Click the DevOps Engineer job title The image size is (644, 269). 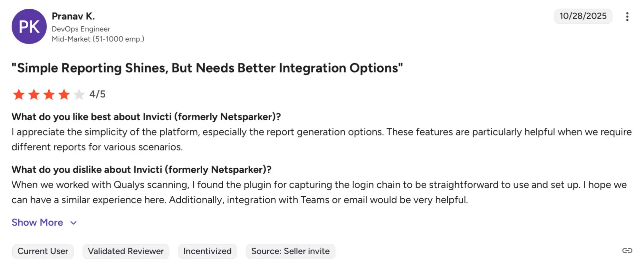pyautogui.click(x=81, y=29)
